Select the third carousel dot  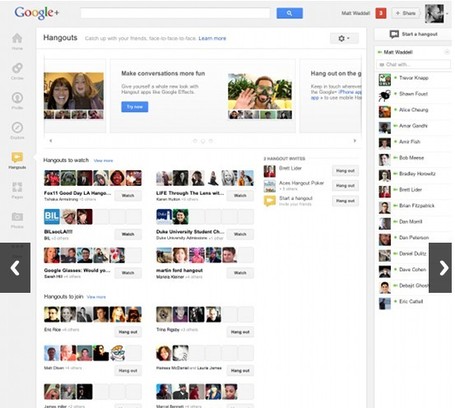[x=210, y=141]
